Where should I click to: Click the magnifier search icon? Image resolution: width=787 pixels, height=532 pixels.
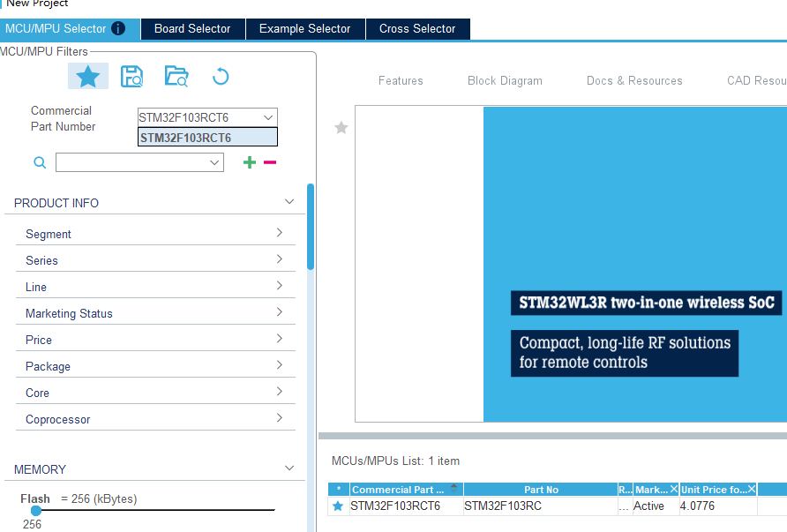(x=40, y=162)
